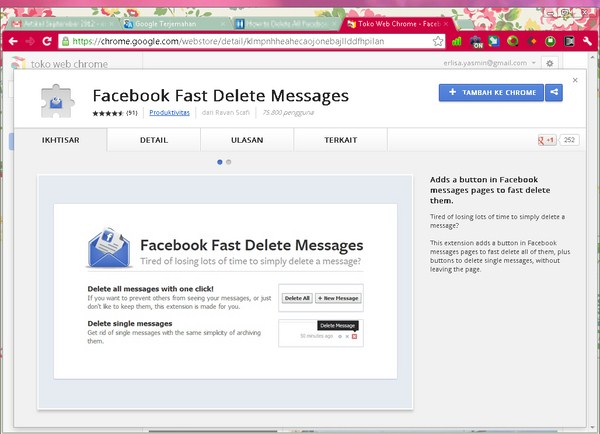
Task: Click the Google +1 button
Action: pyautogui.click(x=547, y=140)
